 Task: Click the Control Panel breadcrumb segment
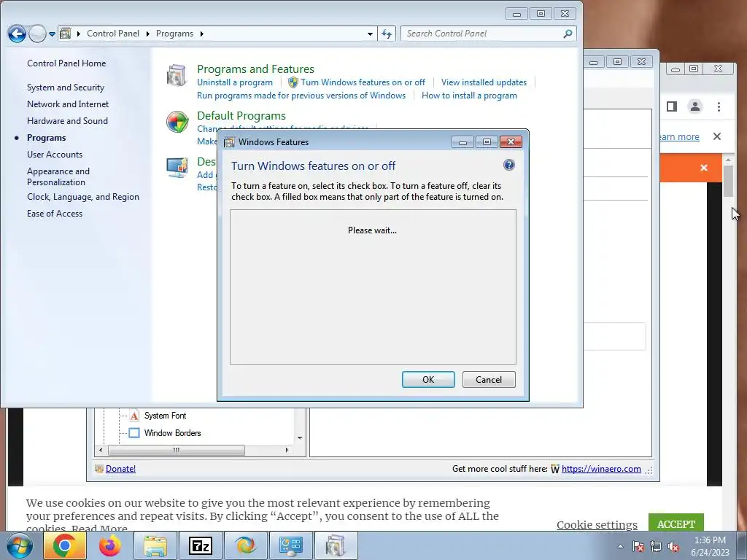pos(113,34)
